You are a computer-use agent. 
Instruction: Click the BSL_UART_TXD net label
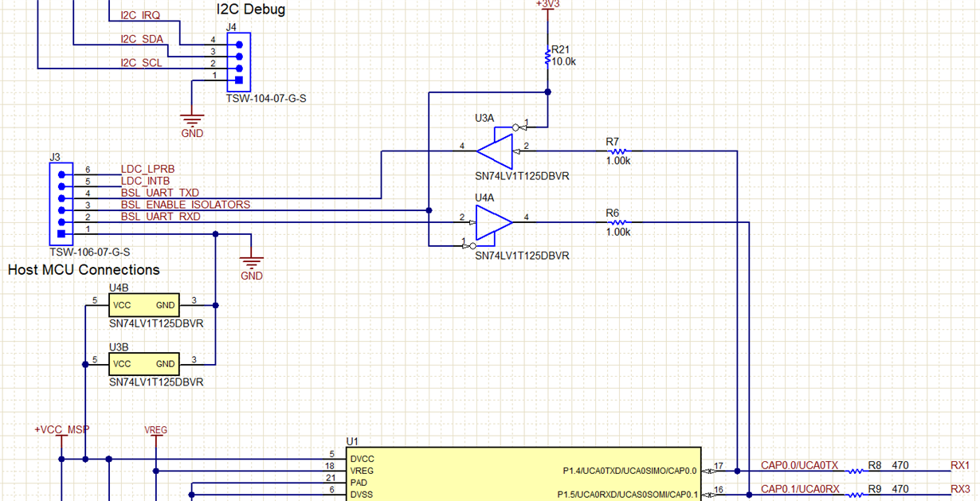[x=160, y=193]
